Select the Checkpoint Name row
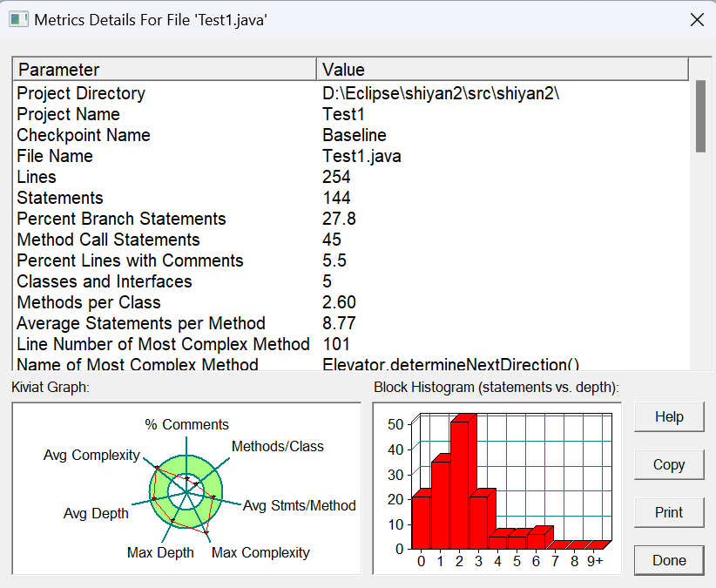 click(x=351, y=135)
